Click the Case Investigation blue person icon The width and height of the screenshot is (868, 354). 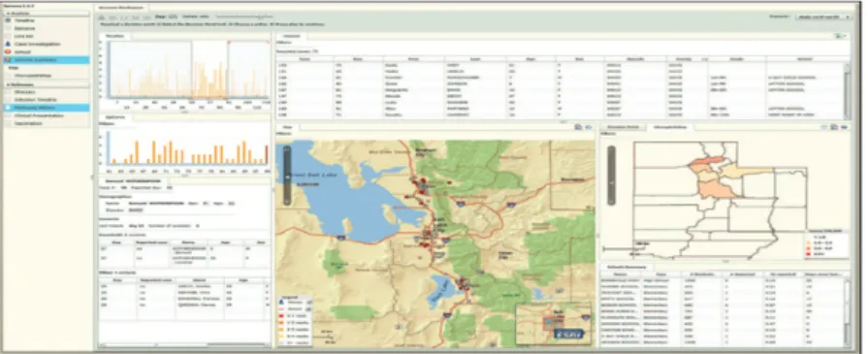(7, 44)
